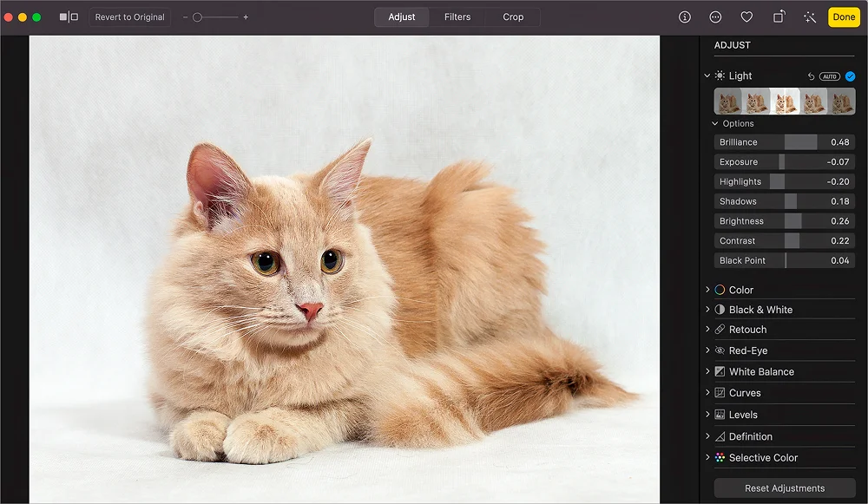
Task: Switch to the Filters tab
Action: (x=457, y=17)
